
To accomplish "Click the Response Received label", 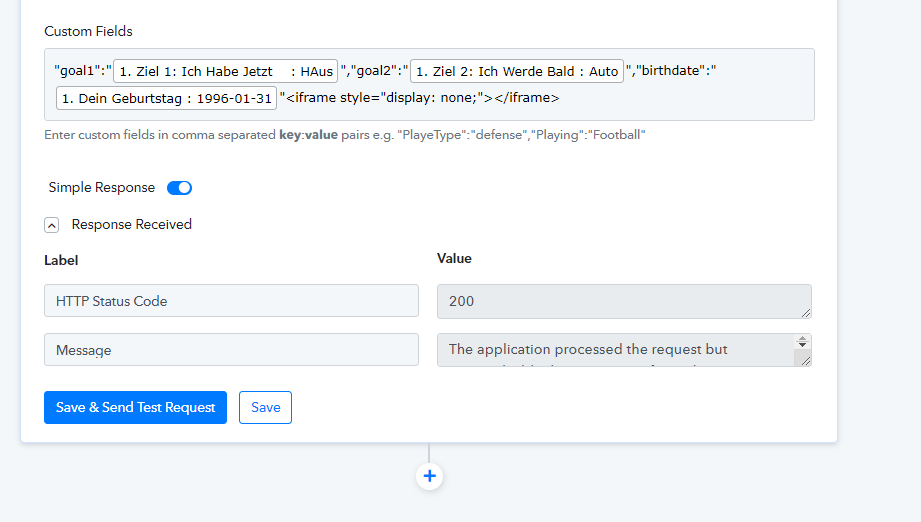I will point(132,224).
